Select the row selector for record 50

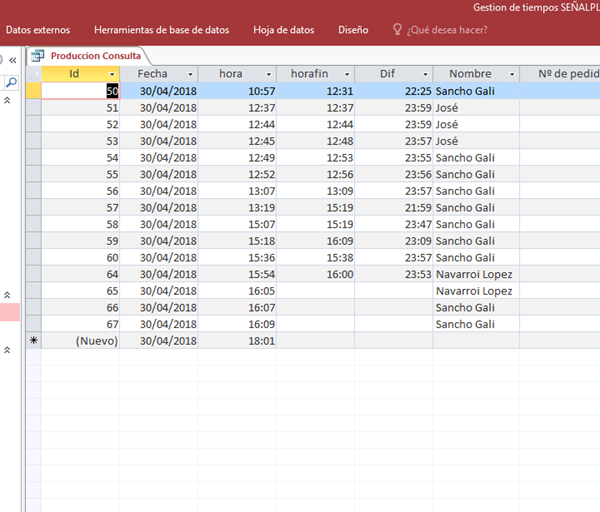pyautogui.click(x=33, y=91)
